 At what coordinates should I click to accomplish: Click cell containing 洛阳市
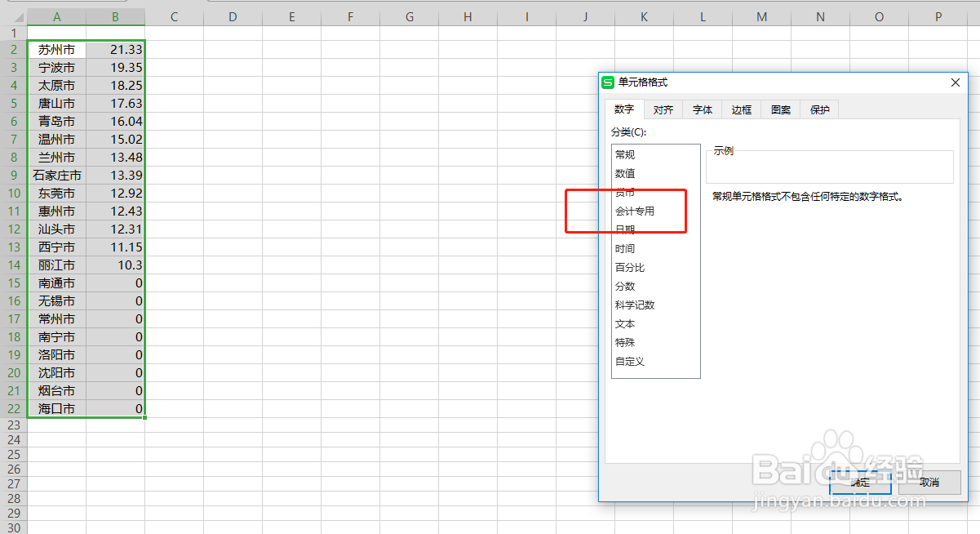(56, 354)
